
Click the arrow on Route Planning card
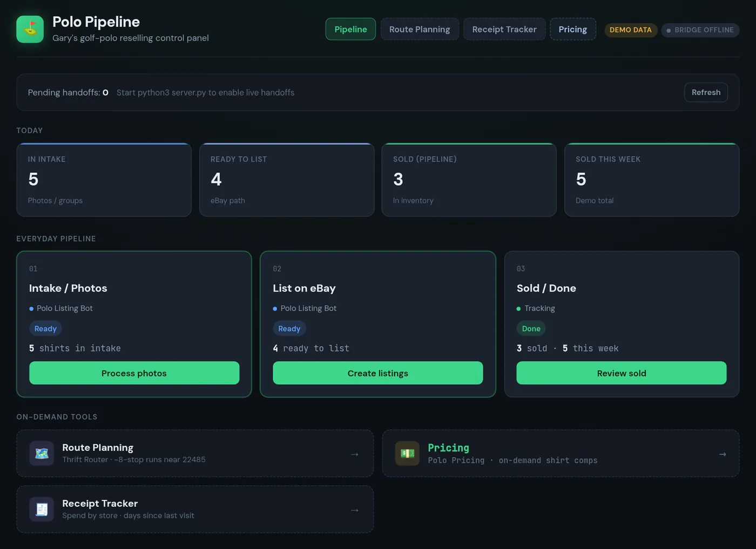click(354, 454)
